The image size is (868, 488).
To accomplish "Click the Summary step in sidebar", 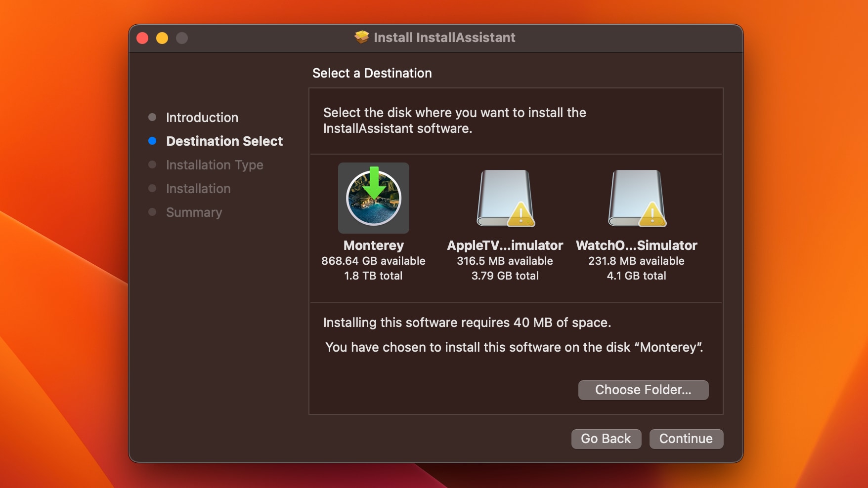I will click(x=194, y=212).
